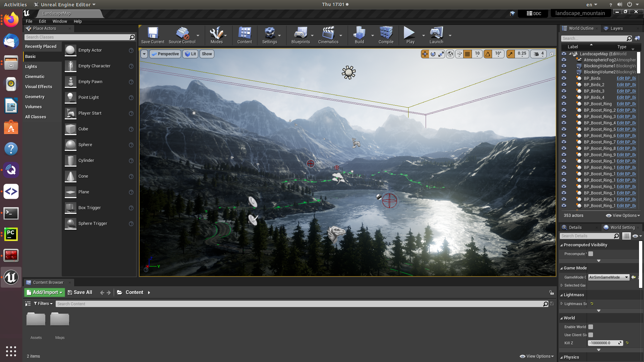Open the GameMode AirSimGameMode dropdown

[608, 277]
